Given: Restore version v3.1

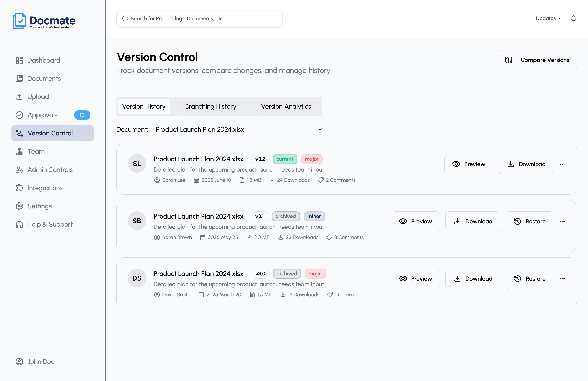Looking at the screenshot, I should pyautogui.click(x=529, y=221).
